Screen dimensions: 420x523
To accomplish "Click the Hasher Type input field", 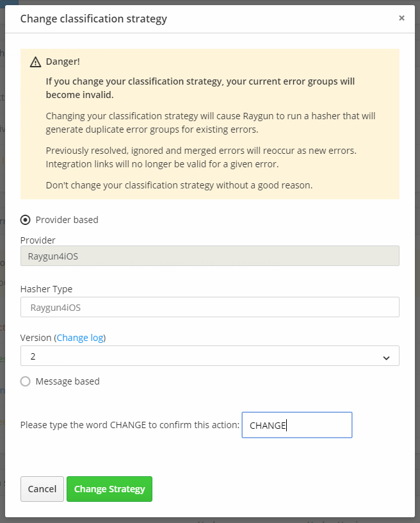I will tap(210, 306).
